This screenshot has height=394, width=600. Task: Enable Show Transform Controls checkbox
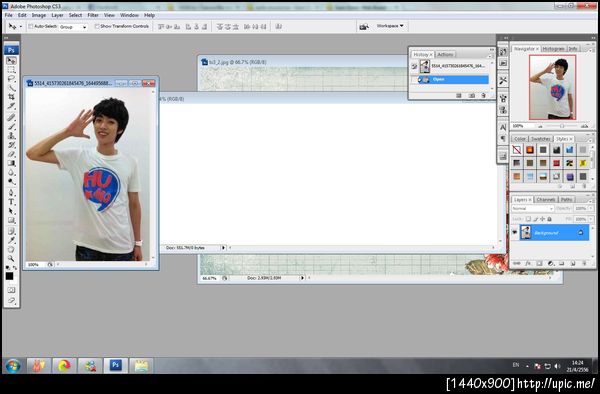(x=97, y=26)
